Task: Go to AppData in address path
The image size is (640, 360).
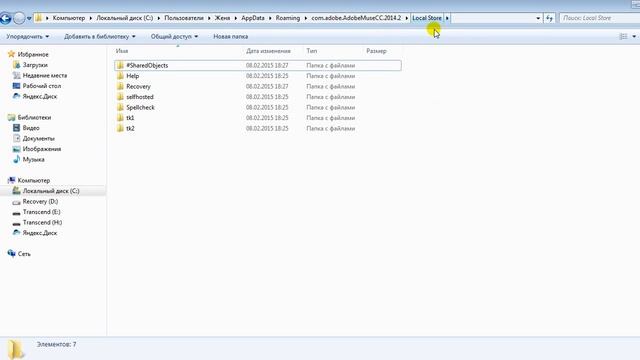Action: pos(253,18)
